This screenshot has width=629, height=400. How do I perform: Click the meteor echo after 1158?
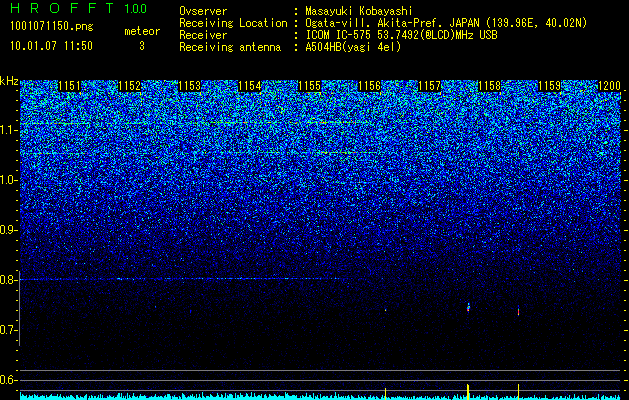point(518,311)
